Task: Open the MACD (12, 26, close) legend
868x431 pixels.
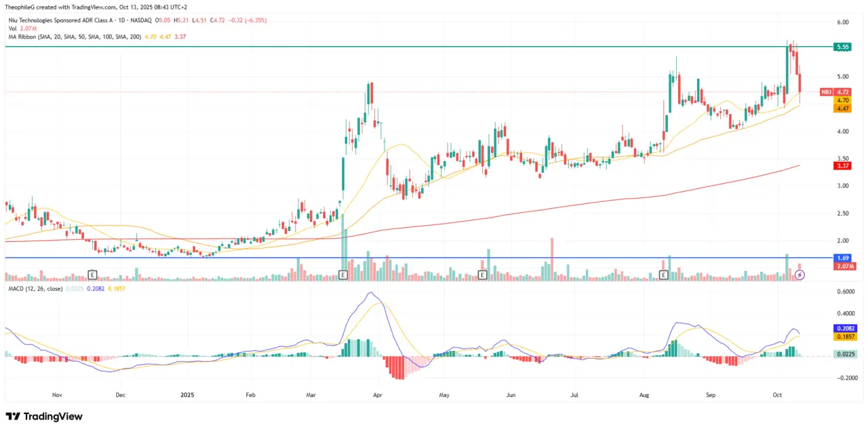Action: click(35, 289)
